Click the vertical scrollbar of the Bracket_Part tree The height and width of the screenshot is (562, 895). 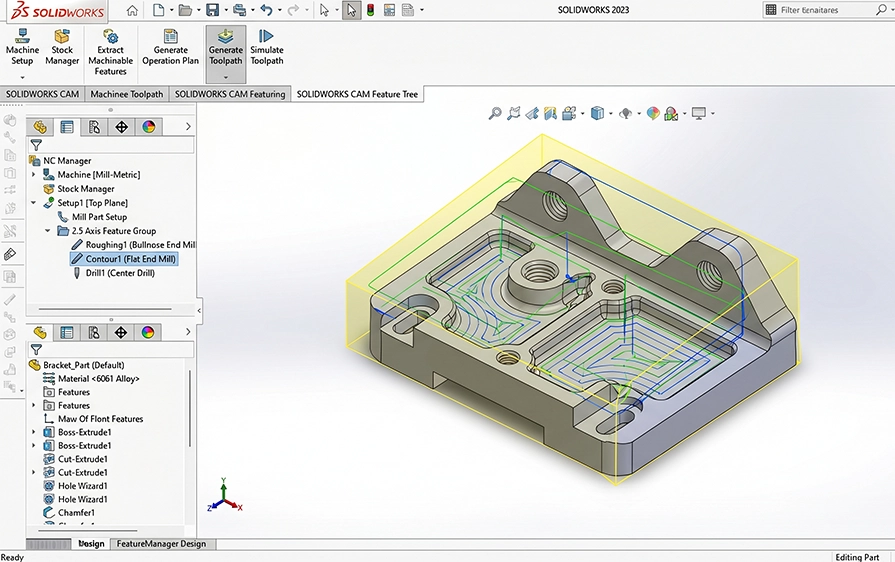190,409
